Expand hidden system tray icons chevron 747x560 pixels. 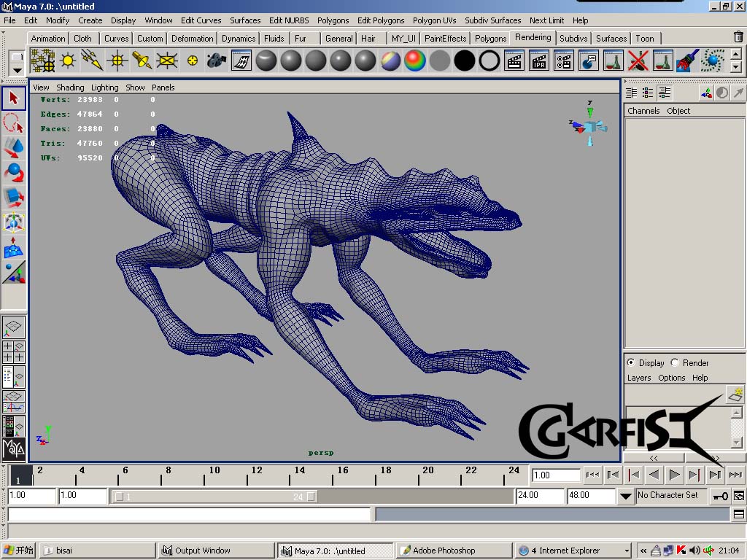point(643,551)
